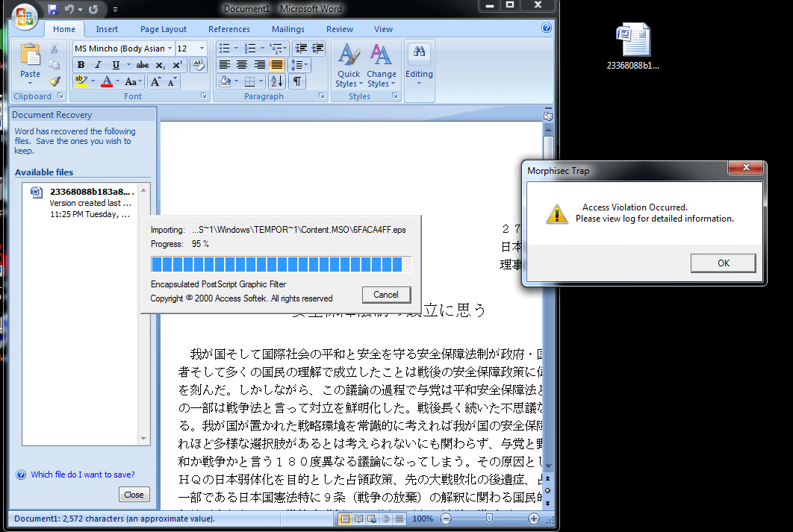
Task: Open the font size dropdown
Action: tap(202, 48)
